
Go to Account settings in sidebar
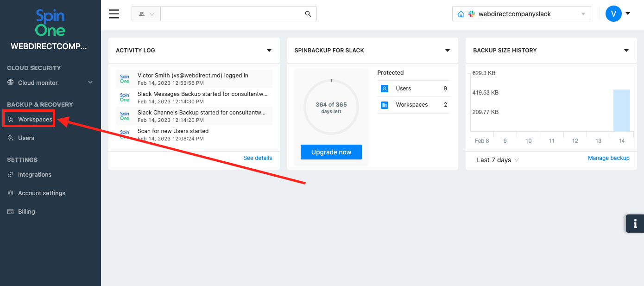(x=41, y=193)
